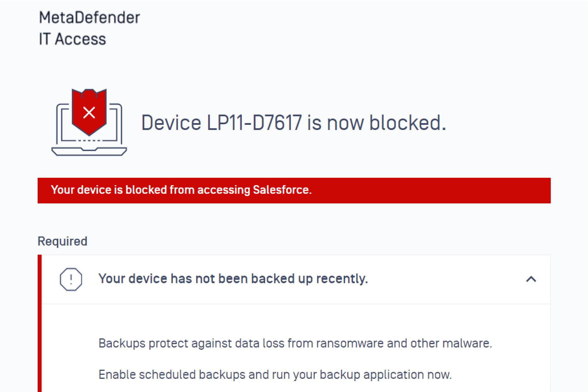
Task: Click the word Salesforce in the red banner
Action: click(x=282, y=190)
